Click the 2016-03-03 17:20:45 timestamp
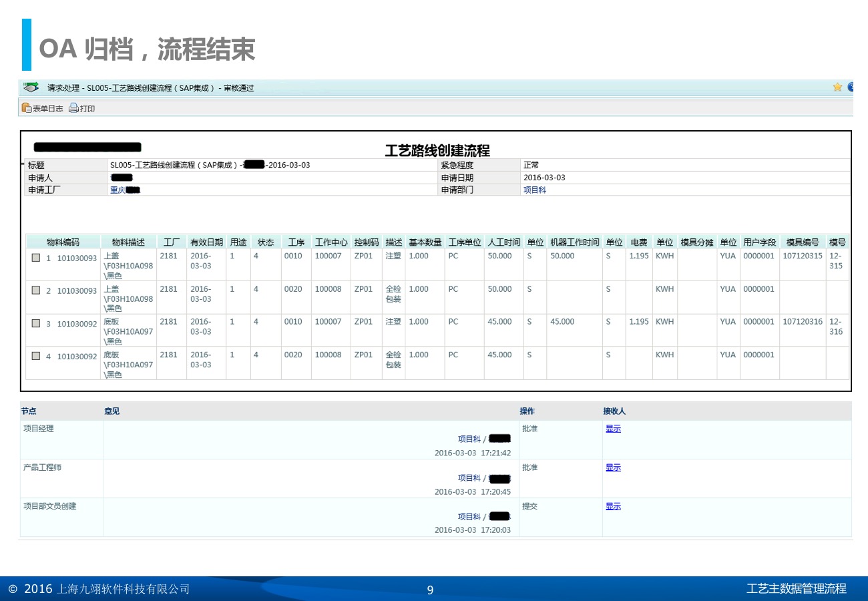The image size is (868, 601). 473,491
